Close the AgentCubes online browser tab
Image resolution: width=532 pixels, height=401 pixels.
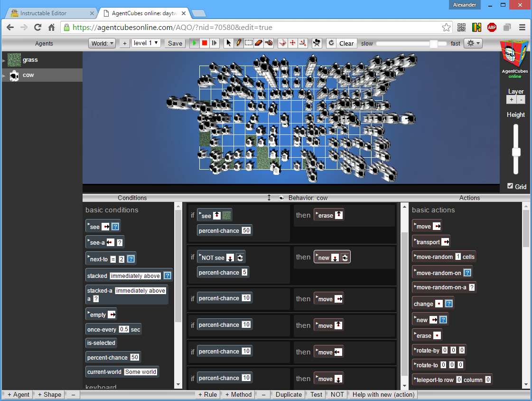point(184,13)
